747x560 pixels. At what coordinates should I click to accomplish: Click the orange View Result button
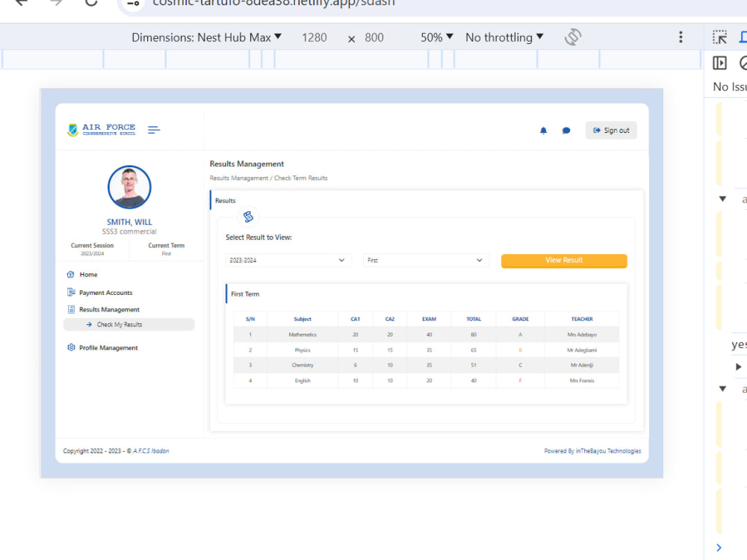[564, 261]
